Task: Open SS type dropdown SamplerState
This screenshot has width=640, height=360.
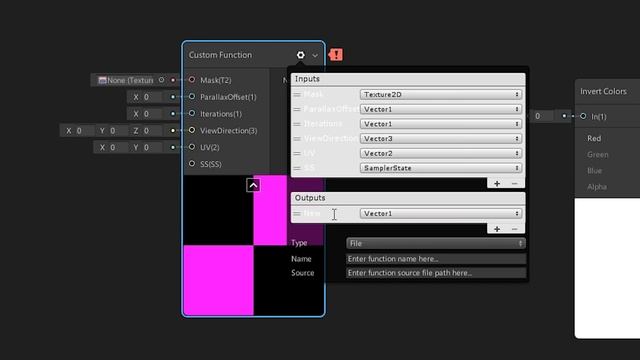Action: coord(441,168)
